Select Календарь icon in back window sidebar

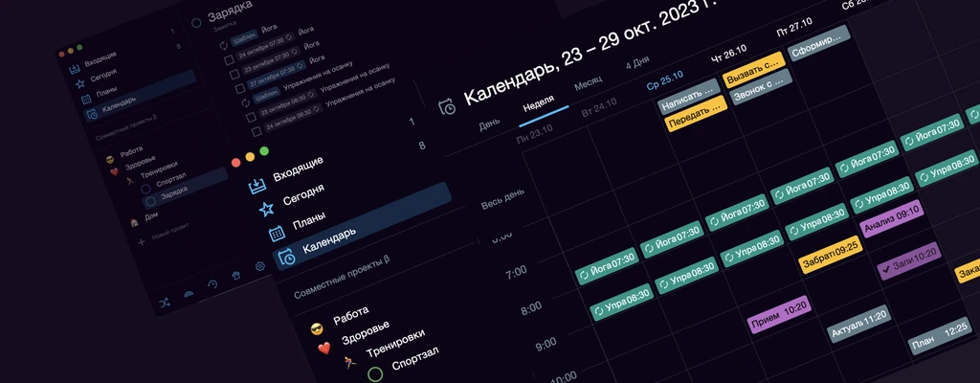[92, 114]
